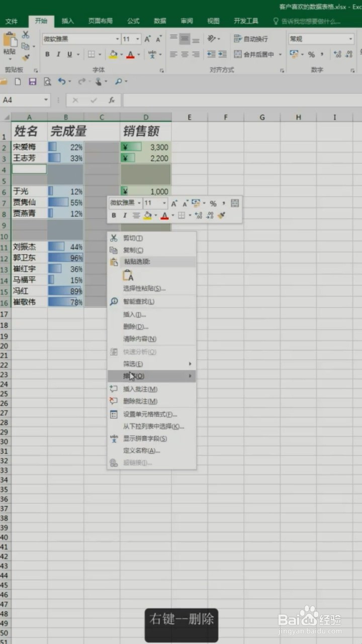Click the middle align icon in ribbon
362x644 pixels.
(x=185, y=39)
